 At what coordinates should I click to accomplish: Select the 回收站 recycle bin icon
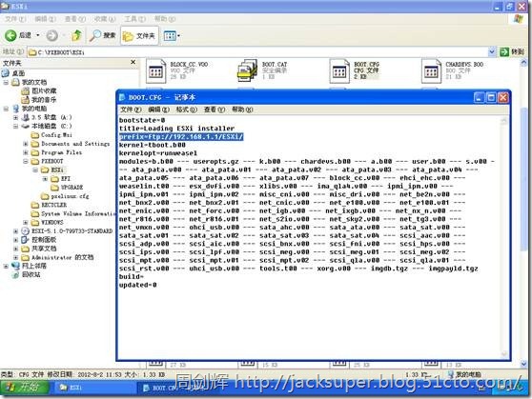tap(15, 274)
